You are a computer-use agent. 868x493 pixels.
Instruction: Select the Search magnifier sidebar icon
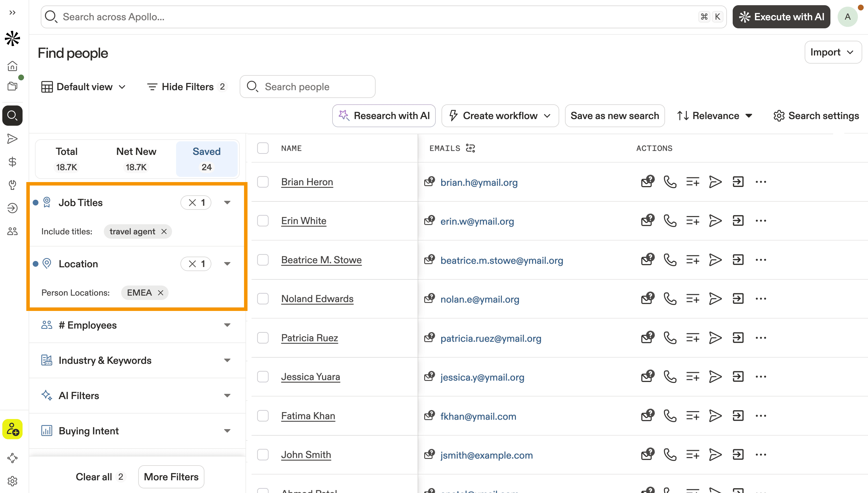point(12,116)
